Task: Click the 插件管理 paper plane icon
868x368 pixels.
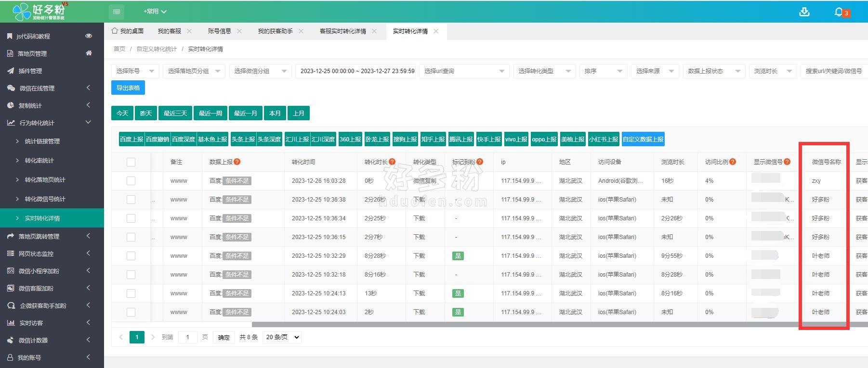Action: point(11,71)
